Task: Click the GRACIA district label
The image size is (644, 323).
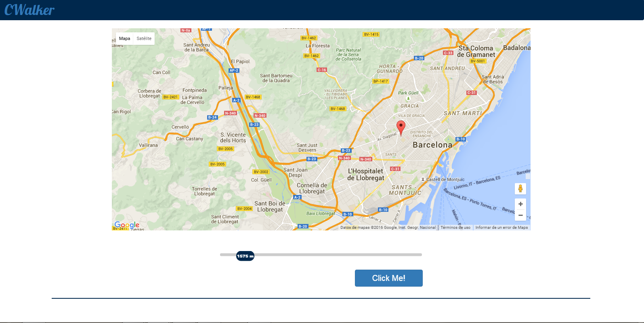Action: (x=409, y=106)
